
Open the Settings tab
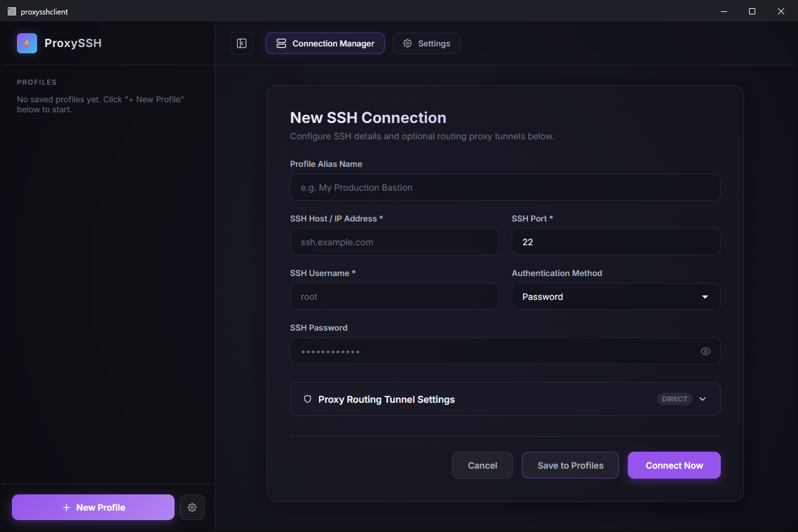426,43
